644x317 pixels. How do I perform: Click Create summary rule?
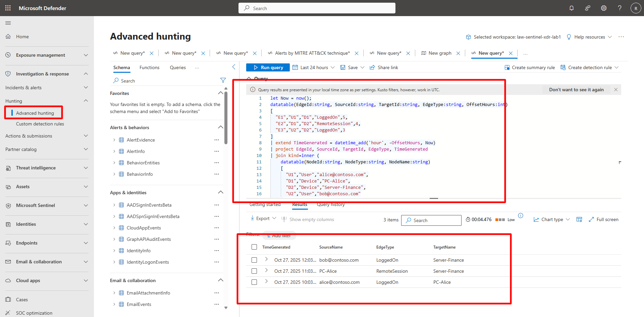pyautogui.click(x=530, y=67)
